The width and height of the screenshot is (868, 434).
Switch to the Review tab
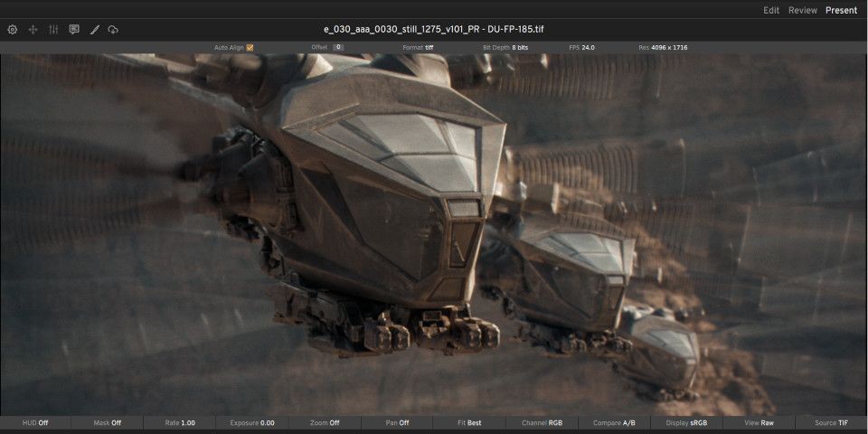pyautogui.click(x=802, y=10)
